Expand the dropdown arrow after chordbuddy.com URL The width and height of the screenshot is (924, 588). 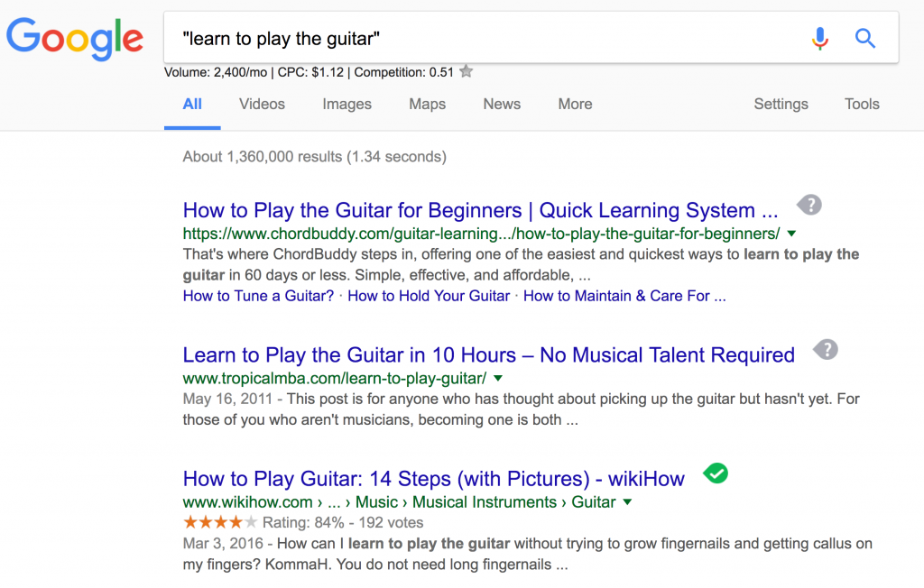[792, 234]
